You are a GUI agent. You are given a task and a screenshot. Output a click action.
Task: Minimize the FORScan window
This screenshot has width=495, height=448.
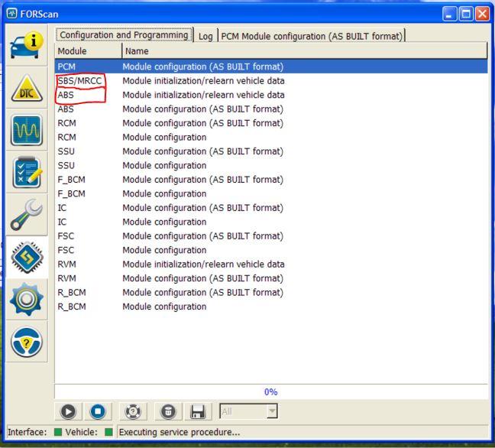pos(449,14)
